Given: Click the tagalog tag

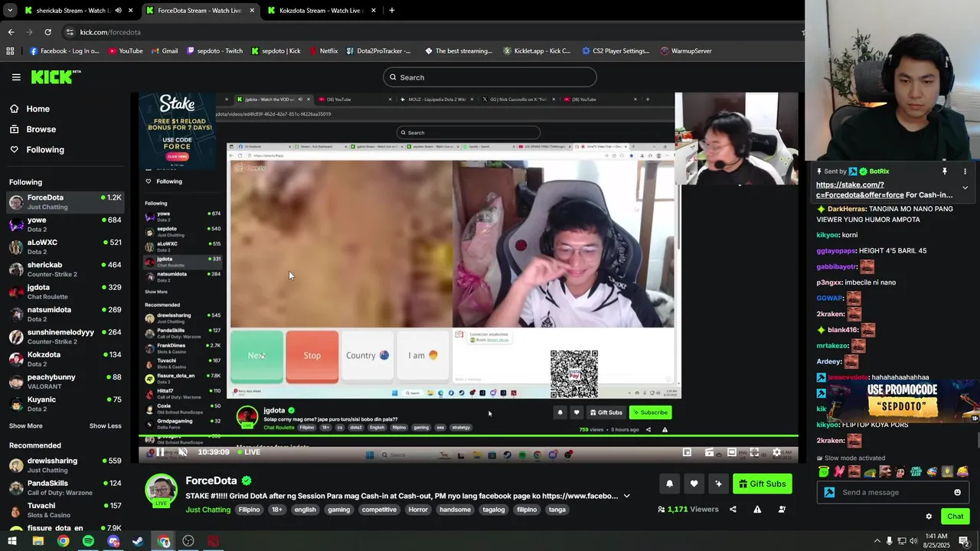Looking at the screenshot, I should [x=494, y=510].
